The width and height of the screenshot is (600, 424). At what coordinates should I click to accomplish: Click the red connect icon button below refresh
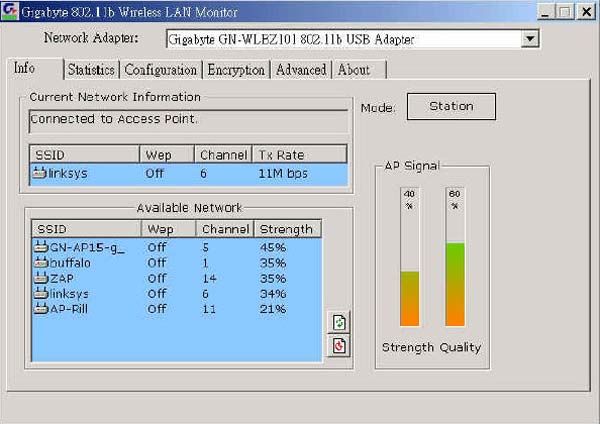[339, 346]
